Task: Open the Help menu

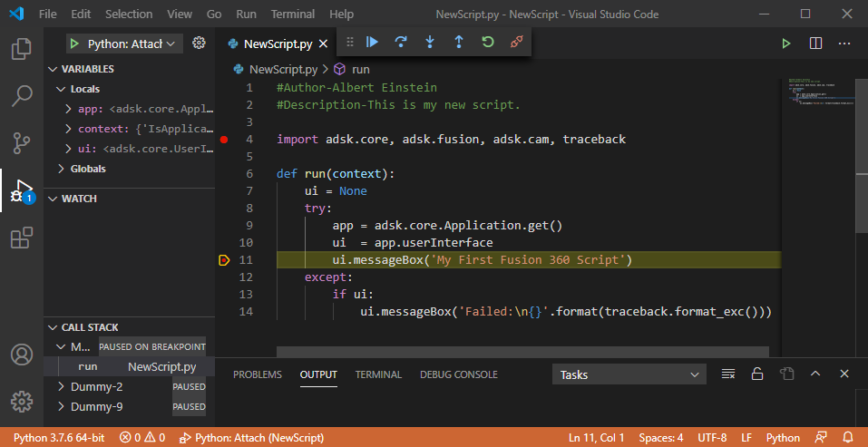Action: 341,14
